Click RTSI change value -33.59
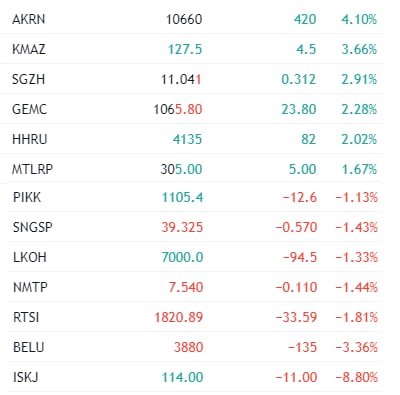This screenshot has height=395, width=400. point(296,317)
